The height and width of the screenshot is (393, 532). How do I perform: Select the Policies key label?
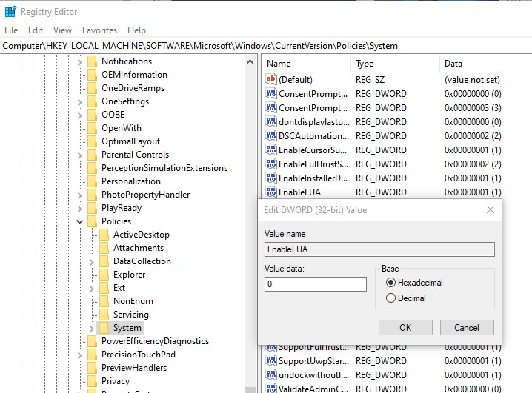click(116, 221)
